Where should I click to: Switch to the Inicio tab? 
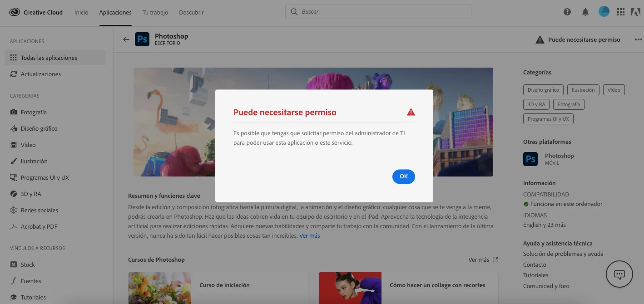click(81, 12)
